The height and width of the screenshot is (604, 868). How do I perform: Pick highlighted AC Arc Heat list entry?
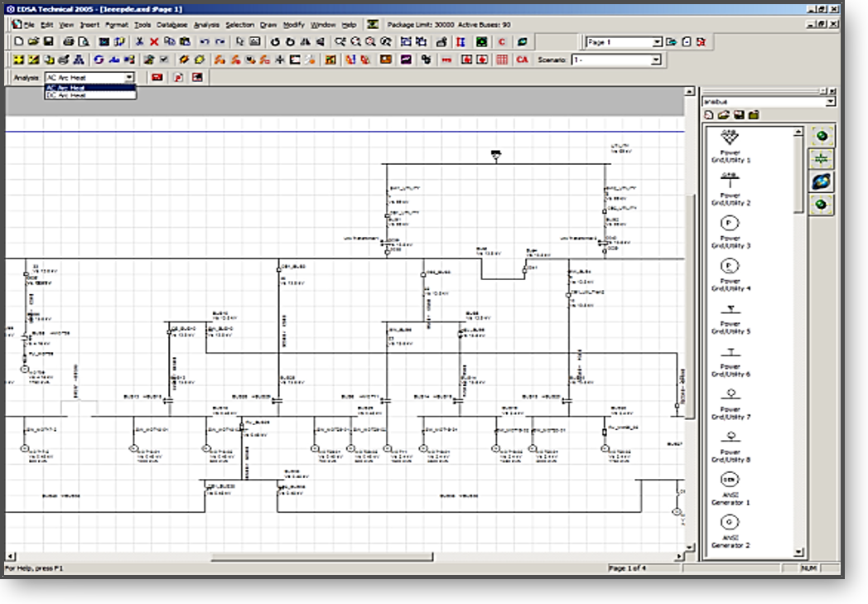click(x=90, y=88)
